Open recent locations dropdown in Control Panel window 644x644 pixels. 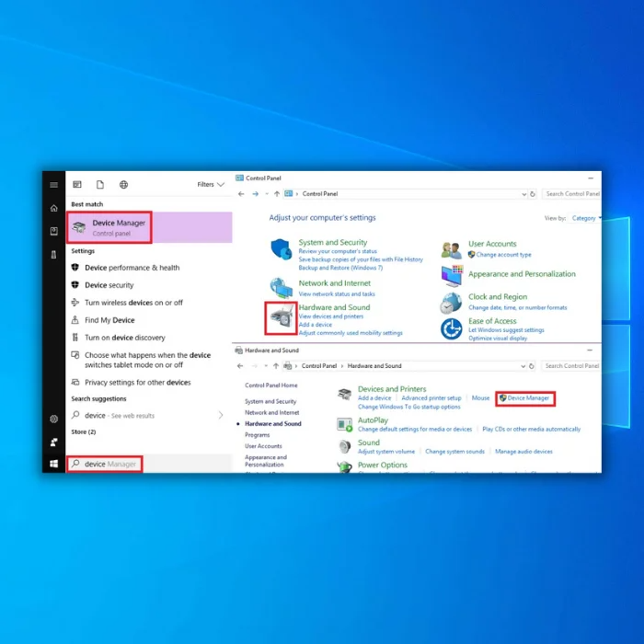(267, 194)
